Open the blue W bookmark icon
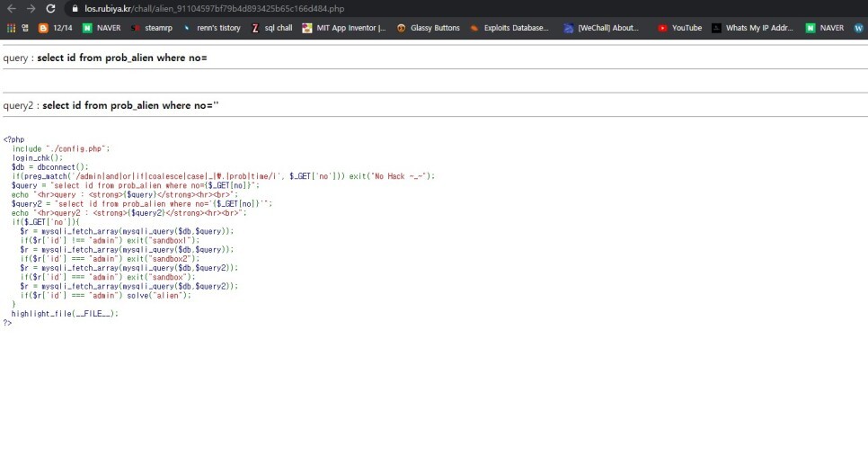The height and width of the screenshot is (473, 868). 859,28
